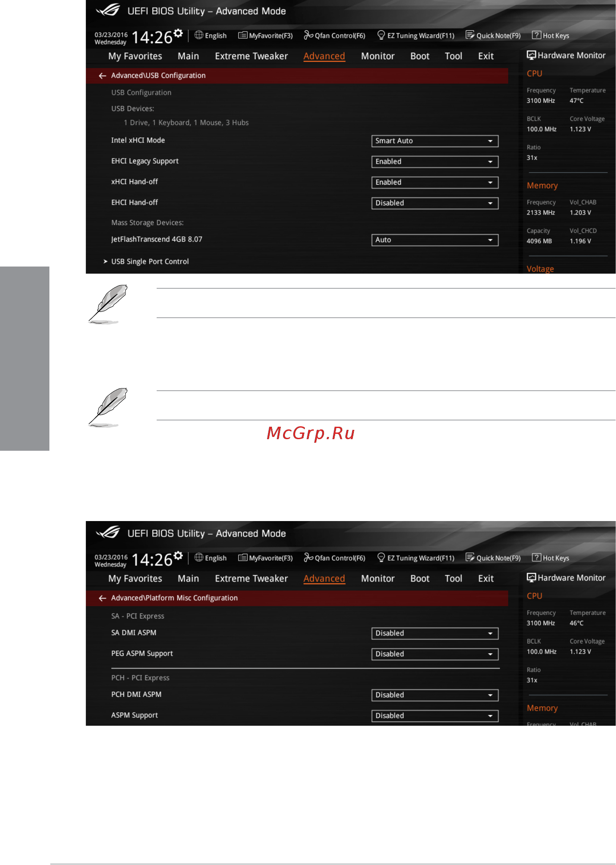Image resolution: width=616 pixels, height=865 pixels.
Task: Open Monitor tab in the Platform Misc screen
Action: [x=378, y=578]
